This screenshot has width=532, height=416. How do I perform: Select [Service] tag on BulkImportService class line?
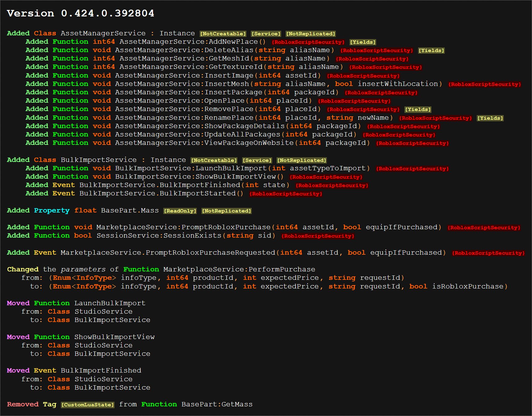(257, 160)
